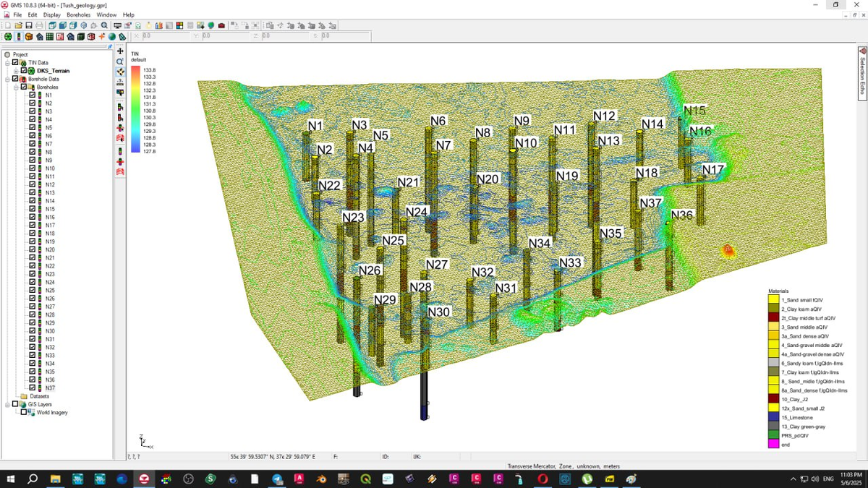Click the multicolor squares materials icon
Viewport: 868px width, 488px height.
[x=179, y=25]
